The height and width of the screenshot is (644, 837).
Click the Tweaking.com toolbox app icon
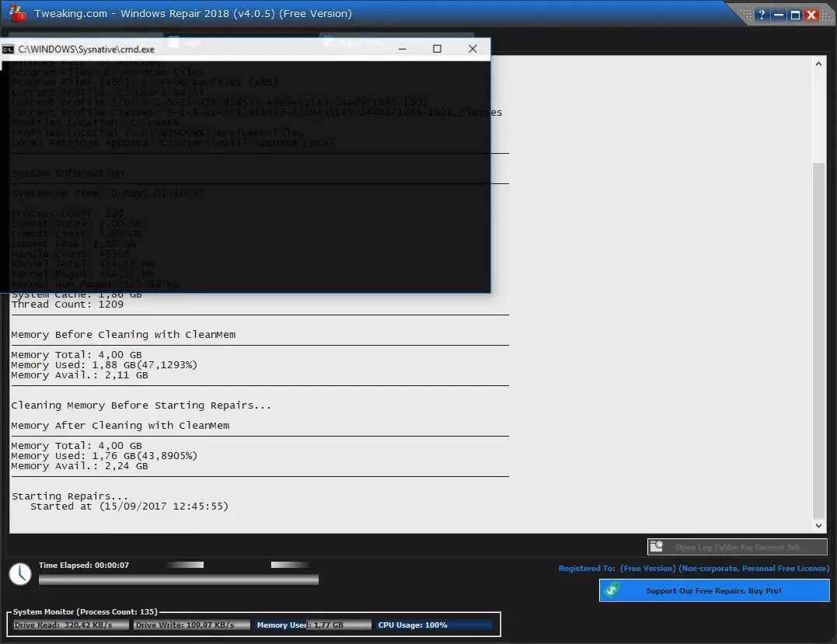(x=18, y=13)
